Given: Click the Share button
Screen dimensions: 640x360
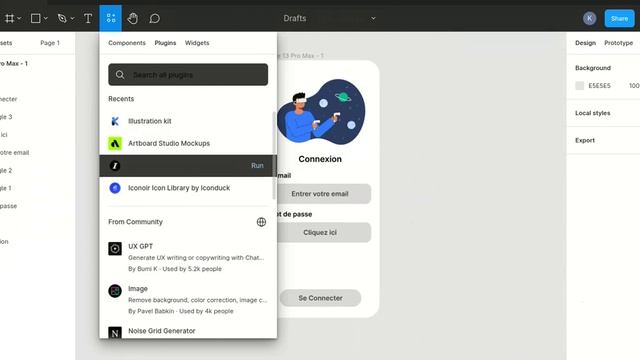Looking at the screenshot, I should click(x=619, y=18).
